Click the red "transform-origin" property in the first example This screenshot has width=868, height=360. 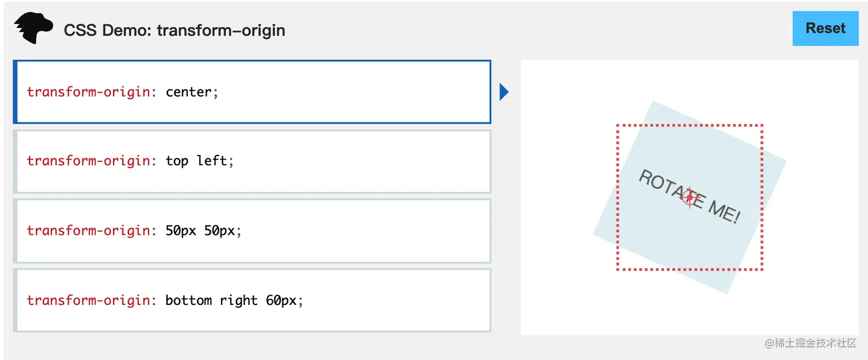pyautogui.click(x=88, y=92)
